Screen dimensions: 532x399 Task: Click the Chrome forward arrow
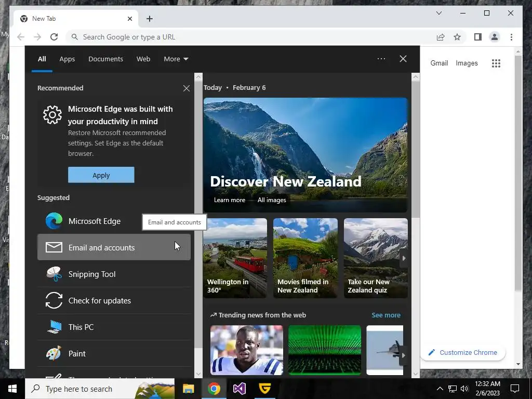pos(37,37)
